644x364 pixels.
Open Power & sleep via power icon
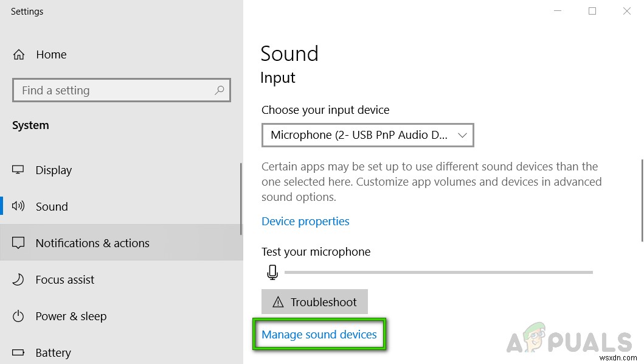tap(18, 316)
